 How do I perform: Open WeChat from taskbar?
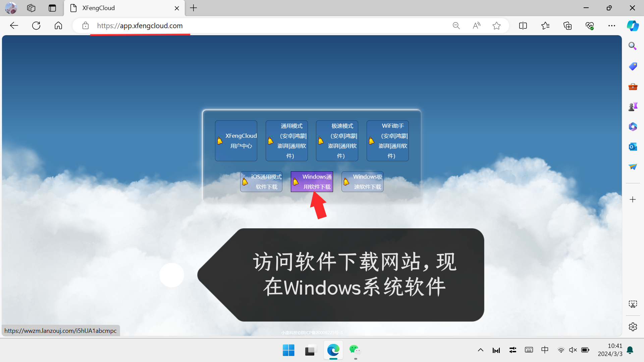(355, 350)
